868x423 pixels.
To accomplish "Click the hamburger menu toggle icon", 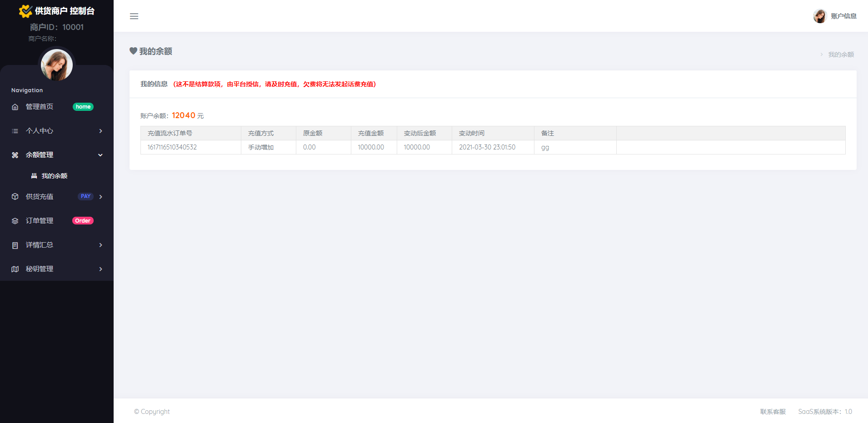I will [134, 16].
